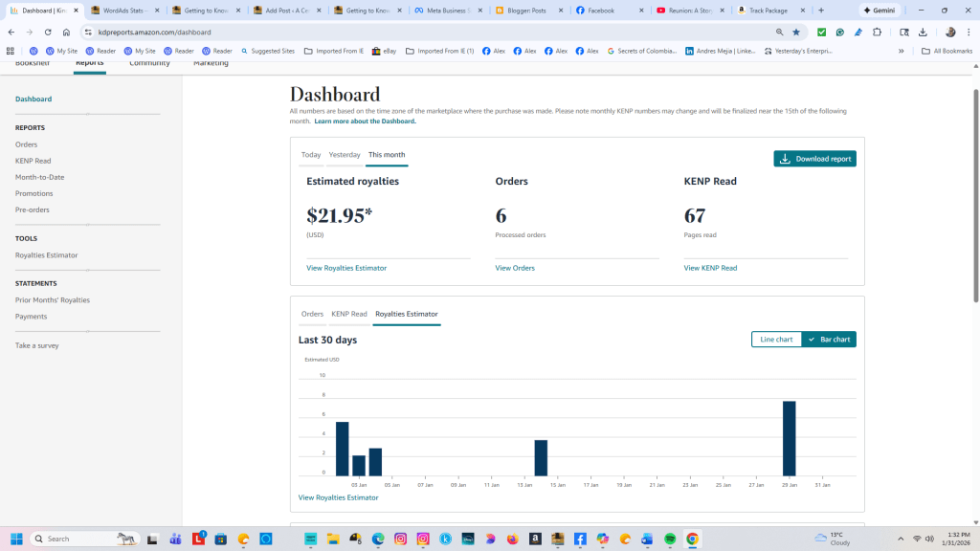Switch to Bar chart view
Screen dimensions: 980x551
click(829, 340)
